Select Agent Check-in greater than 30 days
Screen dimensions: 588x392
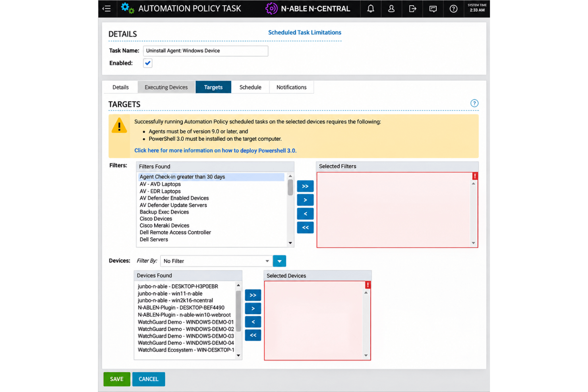pos(211,177)
